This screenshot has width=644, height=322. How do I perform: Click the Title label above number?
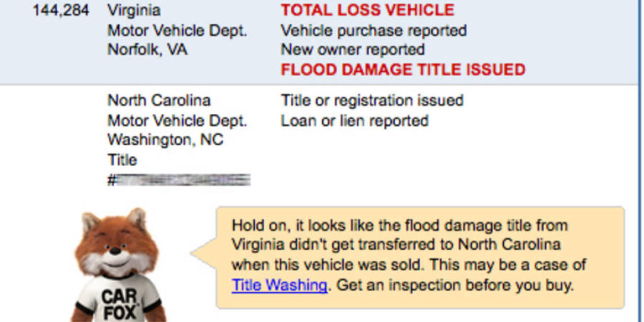(x=122, y=160)
